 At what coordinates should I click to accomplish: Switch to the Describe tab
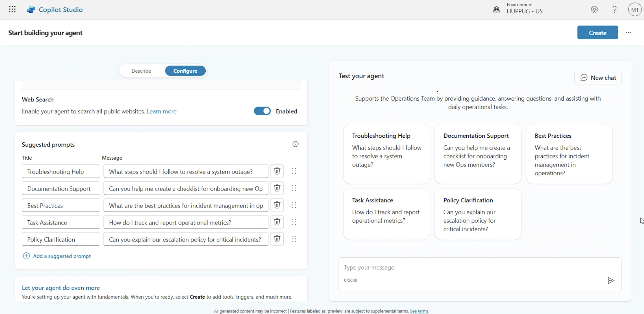pos(141,71)
